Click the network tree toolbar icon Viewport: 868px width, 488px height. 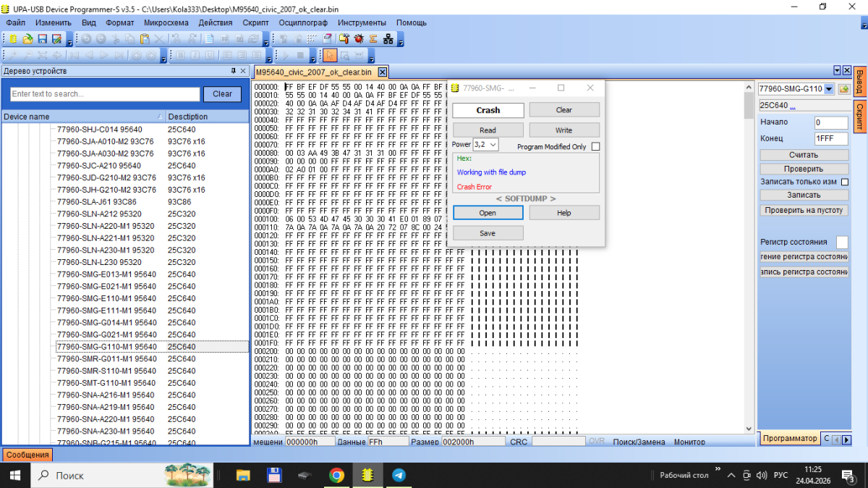pos(388,39)
